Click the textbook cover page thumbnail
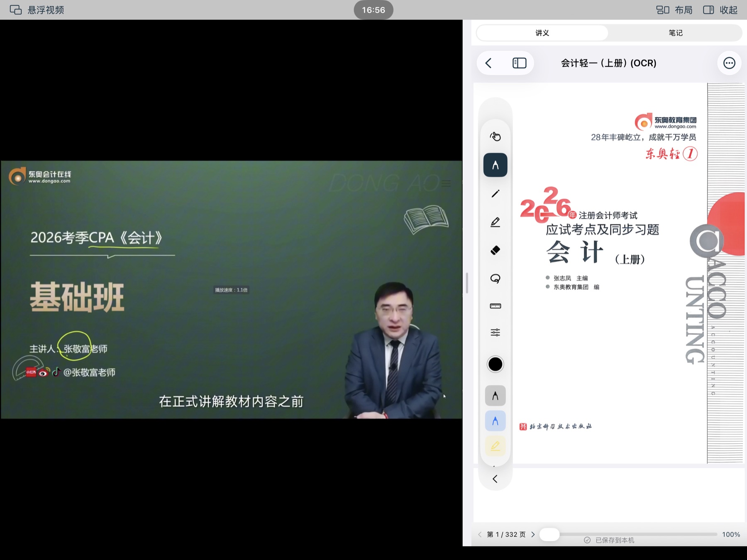 609,273
